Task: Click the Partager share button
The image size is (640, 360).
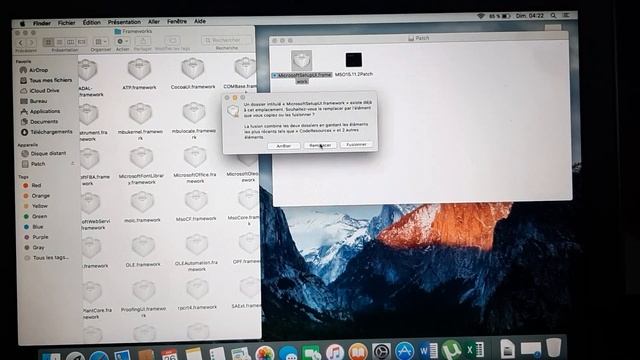Action: (x=143, y=41)
